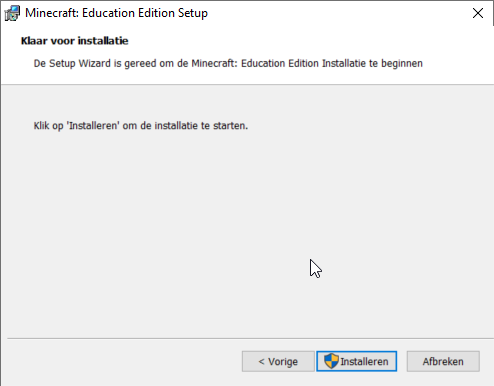
Task: Click the Installeren button to start installation
Action: click(x=356, y=361)
